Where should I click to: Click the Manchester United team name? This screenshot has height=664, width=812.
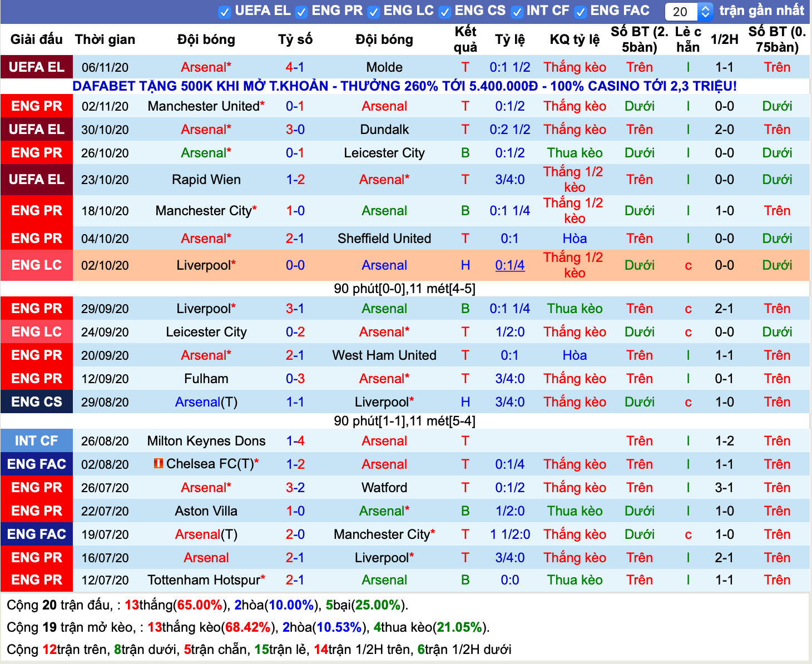pyautogui.click(x=204, y=106)
